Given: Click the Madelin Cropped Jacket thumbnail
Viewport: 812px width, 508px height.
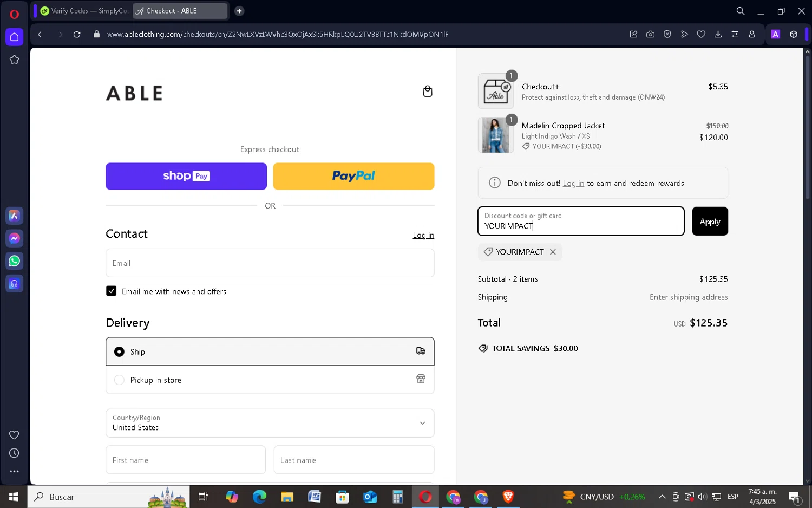Looking at the screenshot, I should tap(496, 135).
